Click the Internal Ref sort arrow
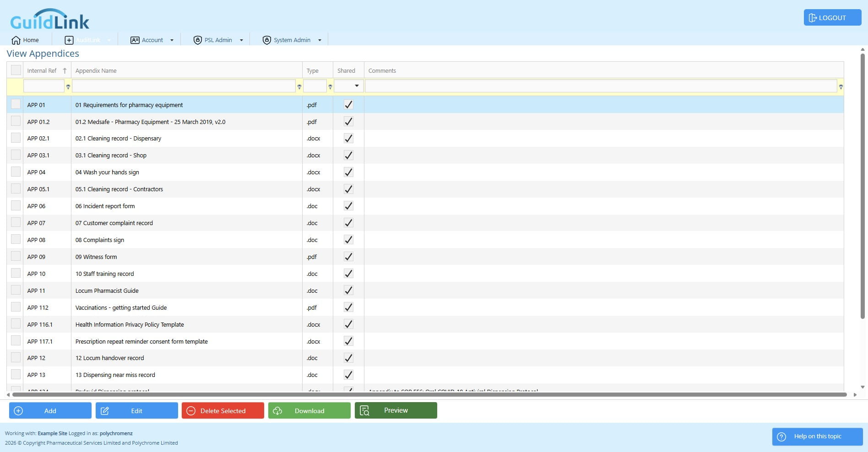The width and height of the screenshot is (868, 452). (65, 70)
